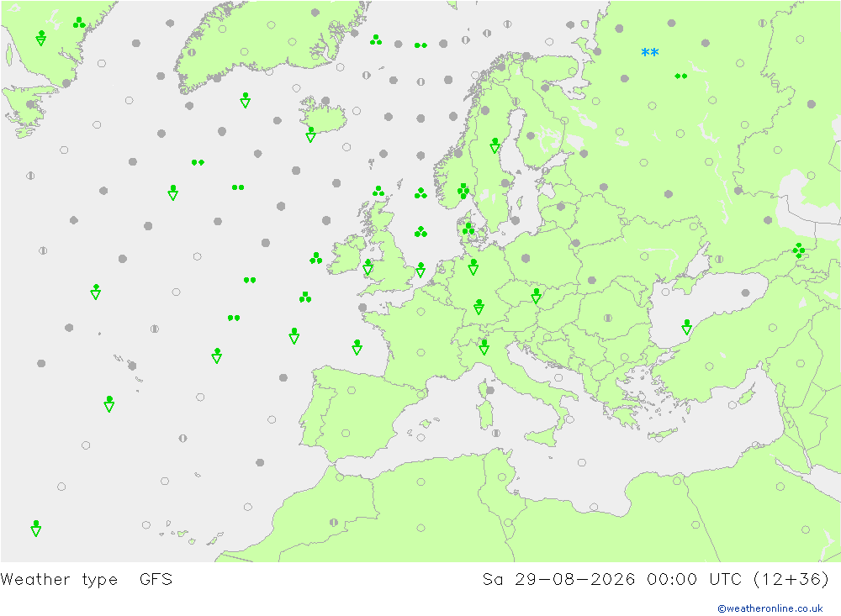This screenshot has height=616, width=841.
Task: Select the heavy rain symbol over southern Norway
Action: pyautogui.click(x=463, y=191)
